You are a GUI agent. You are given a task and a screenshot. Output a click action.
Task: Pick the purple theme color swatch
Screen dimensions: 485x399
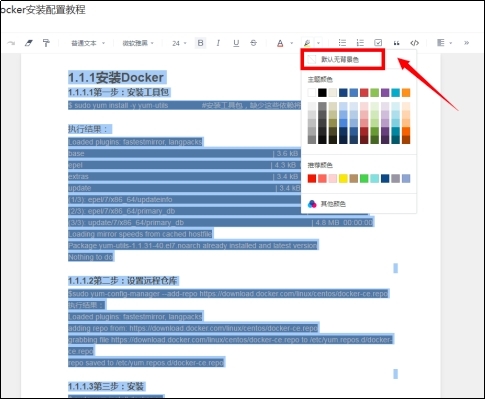(x=385, y=92)
